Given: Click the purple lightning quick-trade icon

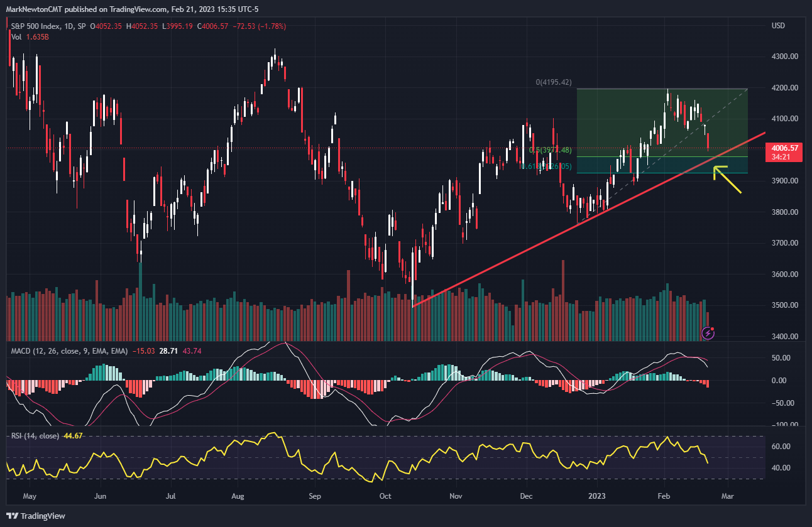Looking at the screenshot, I should [708, 334].
